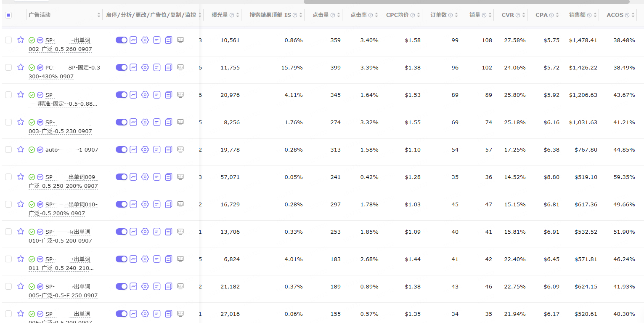
Task: Open the 010-广泛-0.5 200 0907 campaign link
Action: (60, 236)
